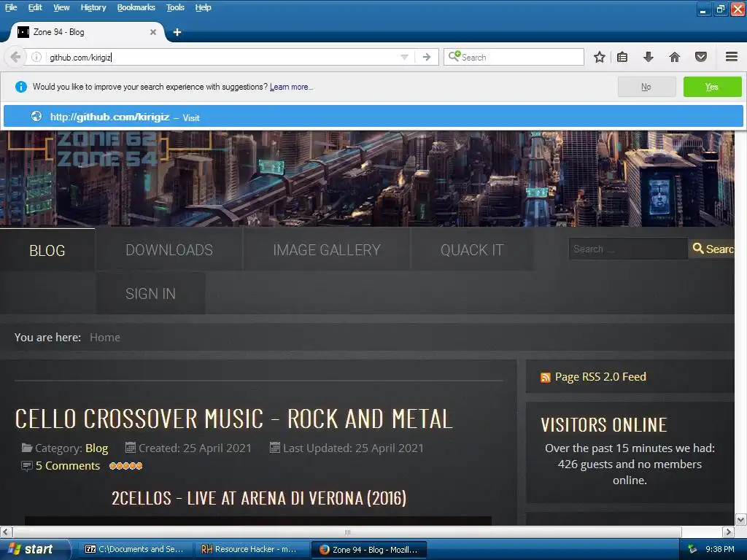Click the horizontal scrollbar left arrow
Screen dimensions: 747x560
[5, 532]
